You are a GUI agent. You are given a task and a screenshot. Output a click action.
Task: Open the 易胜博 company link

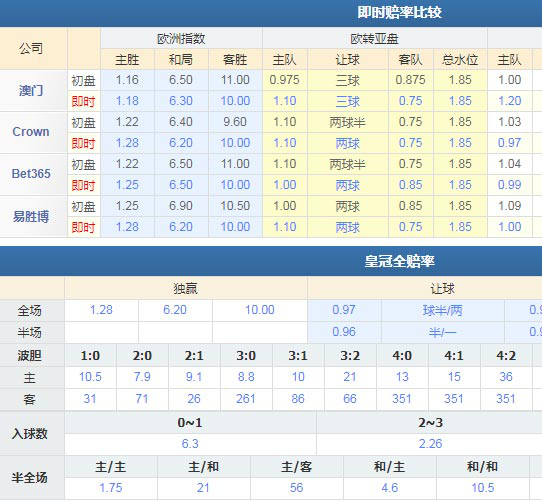point(31,216)
